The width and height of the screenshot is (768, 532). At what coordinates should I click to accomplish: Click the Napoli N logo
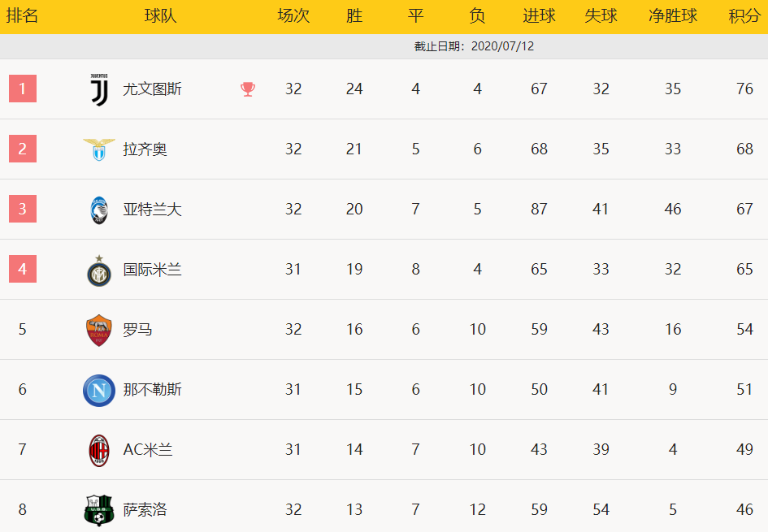(x=99, y=390)
